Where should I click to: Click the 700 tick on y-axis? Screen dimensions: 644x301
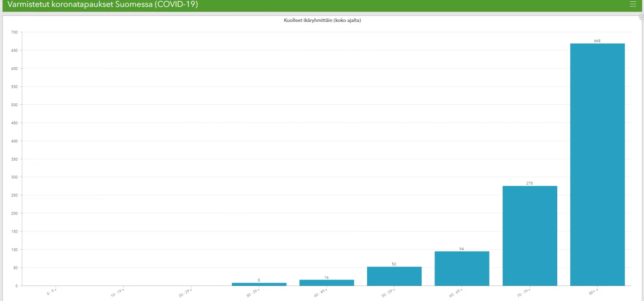point(15,32)
